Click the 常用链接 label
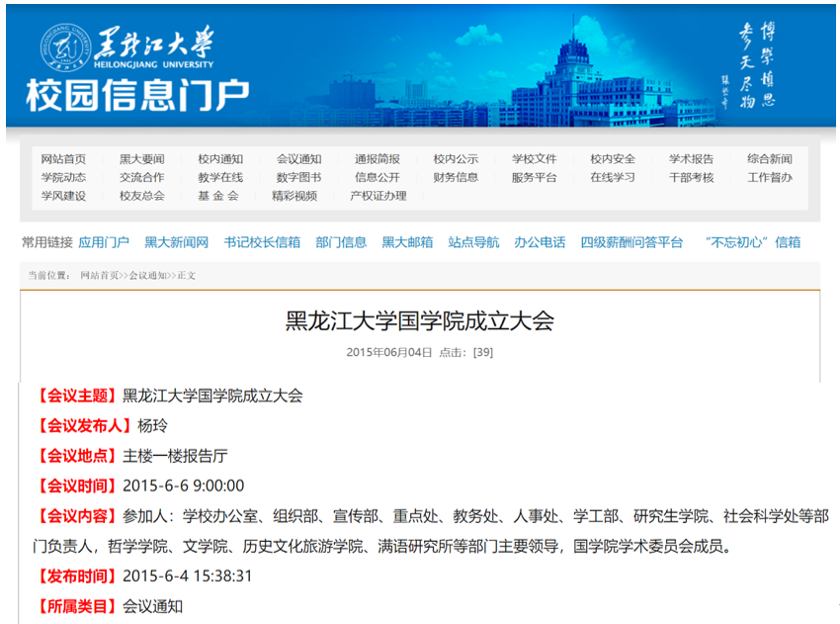 pos(47,242)
